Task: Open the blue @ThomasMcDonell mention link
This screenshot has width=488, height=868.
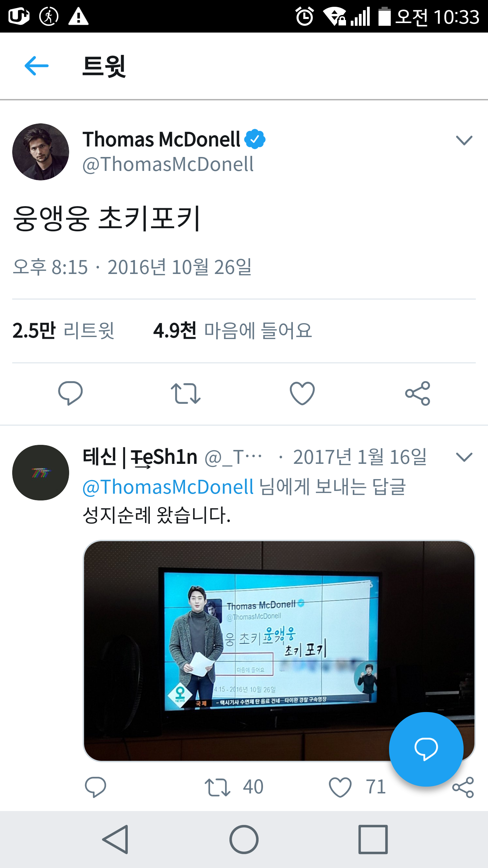Action: coord(168,487)
